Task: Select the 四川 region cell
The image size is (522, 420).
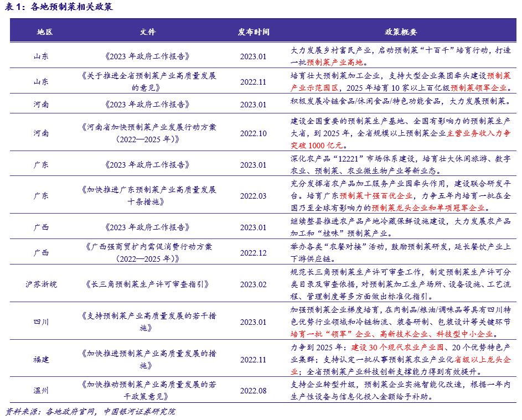Action: tap(42, 322)
